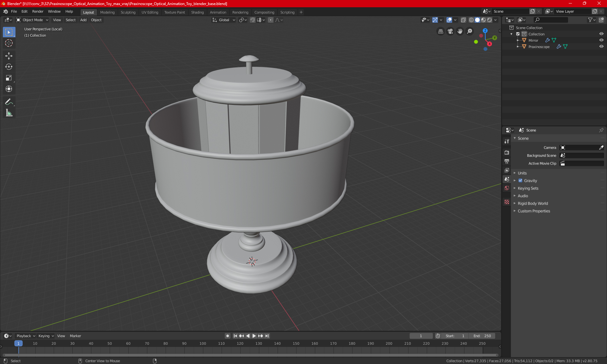Screen dimensions: 607x364
Task: Expand the Rigid Body World panel
Action: [x=533, y=203]
